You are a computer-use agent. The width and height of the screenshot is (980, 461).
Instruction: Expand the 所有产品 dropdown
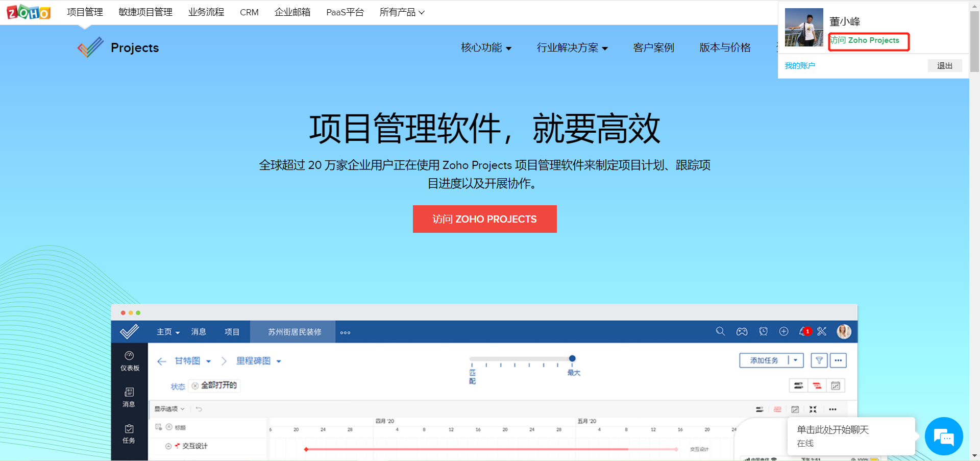click(402, 12)
